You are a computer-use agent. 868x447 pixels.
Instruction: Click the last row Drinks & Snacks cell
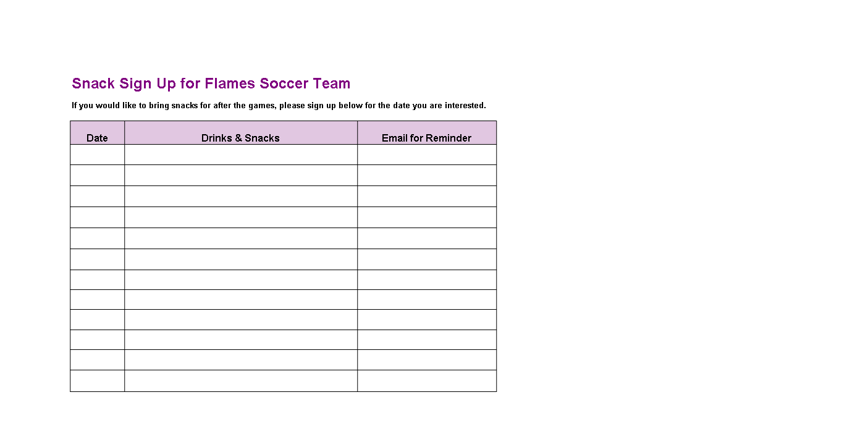(241, 381)
